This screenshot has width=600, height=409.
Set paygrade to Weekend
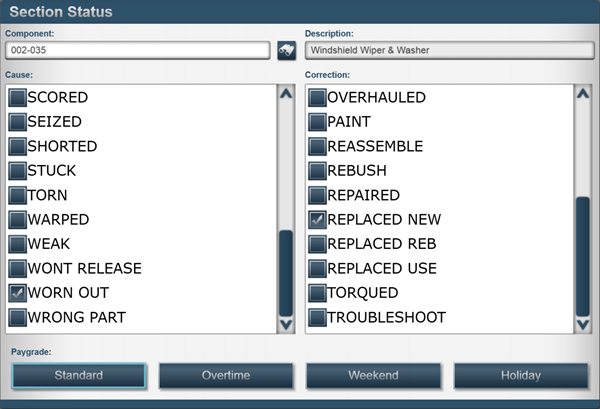click(373, 375)
